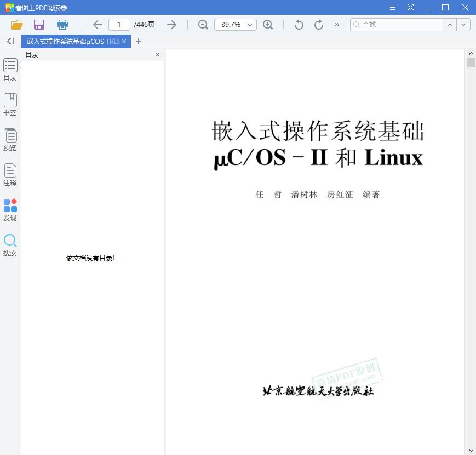Click the 看图王PDF阅读器 app logo icon
Viewport: 476px width, 455px height.
point(9,8)
